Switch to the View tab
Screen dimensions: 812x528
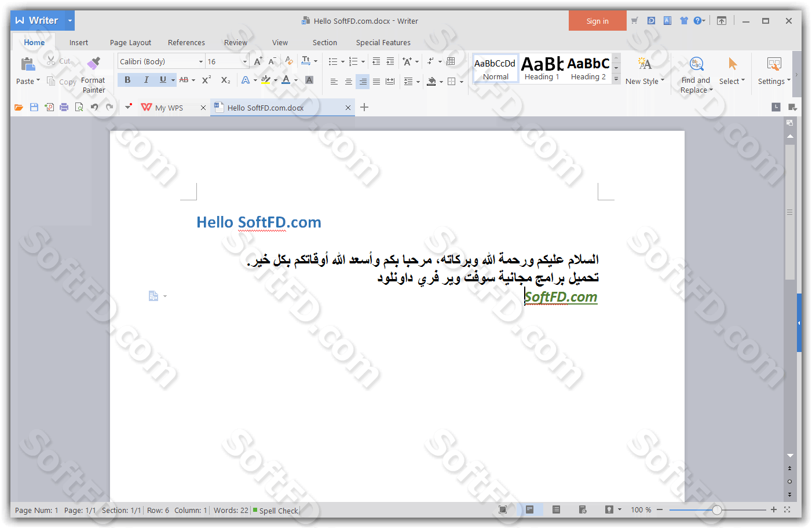pyautogui.click(x=280, y=42)
